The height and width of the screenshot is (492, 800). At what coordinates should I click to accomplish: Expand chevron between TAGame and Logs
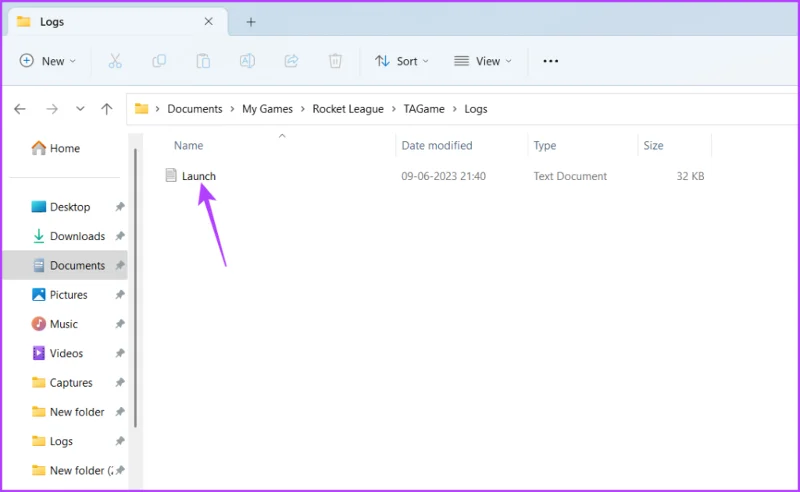454,109
